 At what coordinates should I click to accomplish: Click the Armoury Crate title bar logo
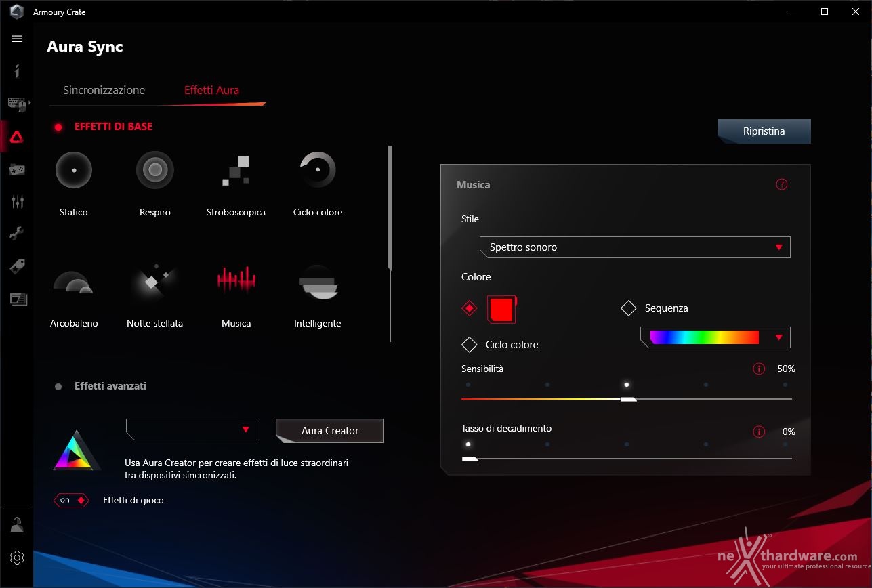[17, 12]
